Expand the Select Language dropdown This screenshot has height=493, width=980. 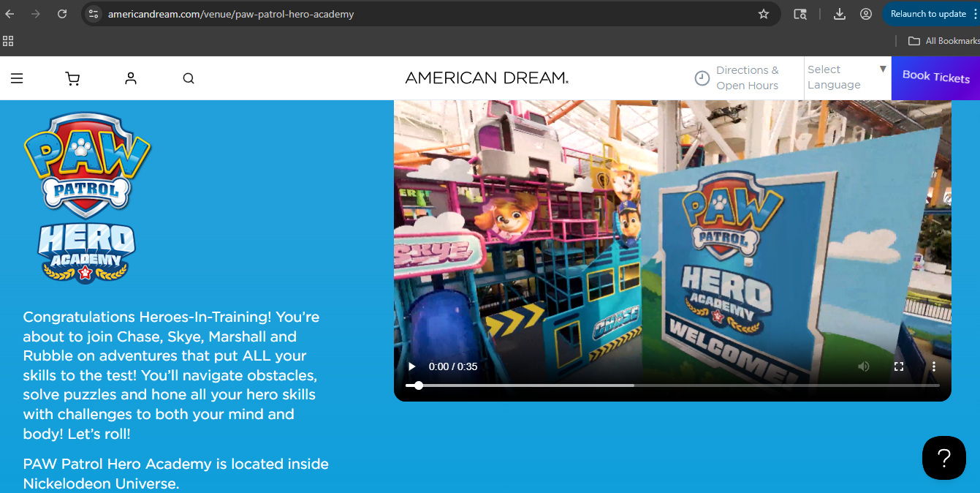tap(847, 78)
